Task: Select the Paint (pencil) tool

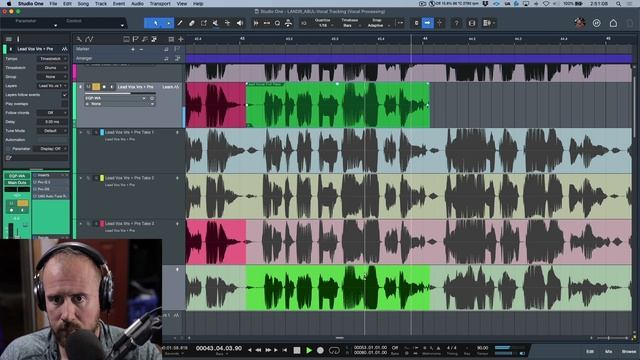Action: [180, 23]
